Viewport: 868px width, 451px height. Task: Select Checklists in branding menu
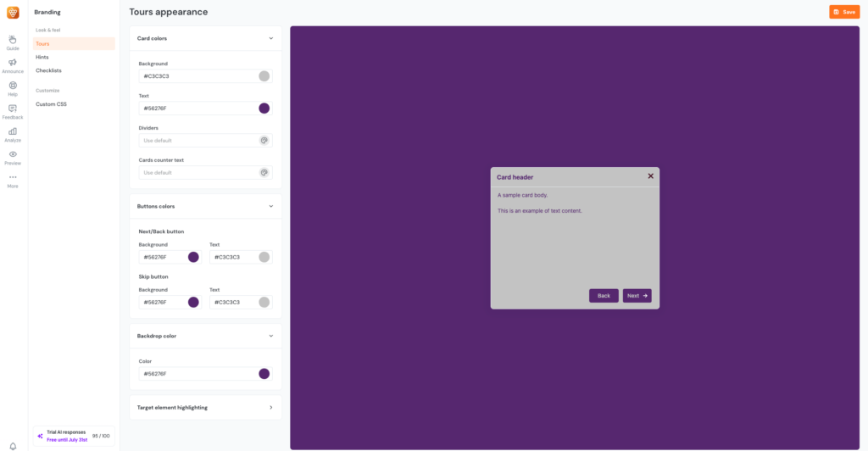48,70
